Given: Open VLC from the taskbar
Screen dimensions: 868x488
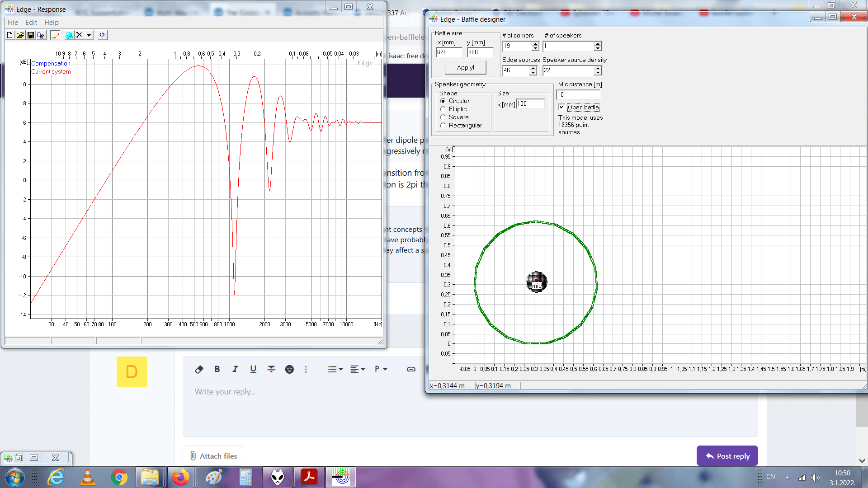Looking at the screenshot, I should coord(87,477).
